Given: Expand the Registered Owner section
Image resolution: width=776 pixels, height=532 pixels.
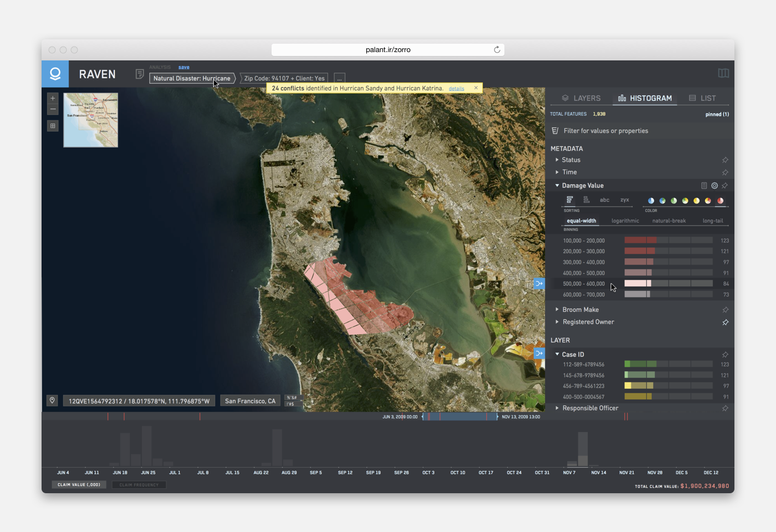Looking at the screenshot, I should (x=557, y=321).
